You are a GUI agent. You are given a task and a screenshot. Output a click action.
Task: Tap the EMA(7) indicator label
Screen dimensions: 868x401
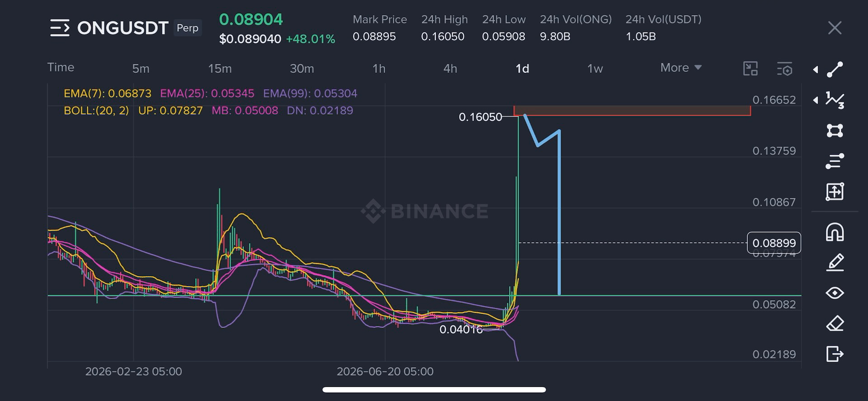(107, 93)
